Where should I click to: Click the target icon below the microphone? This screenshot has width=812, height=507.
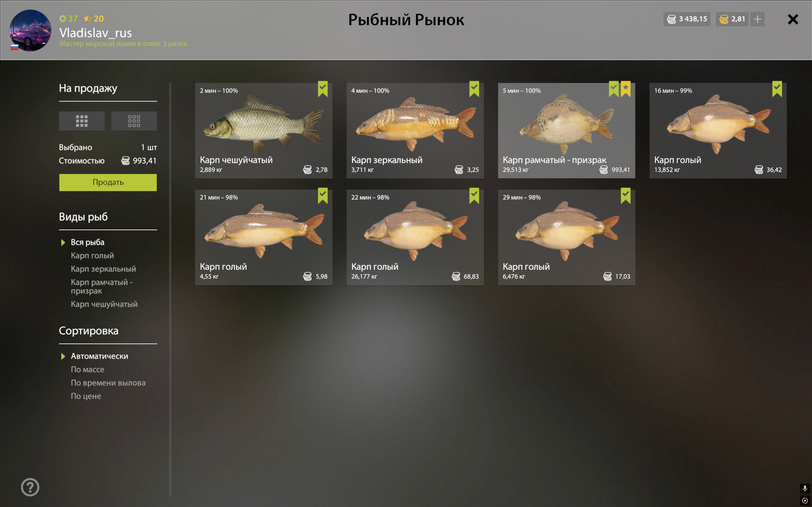tap(805, 500)
